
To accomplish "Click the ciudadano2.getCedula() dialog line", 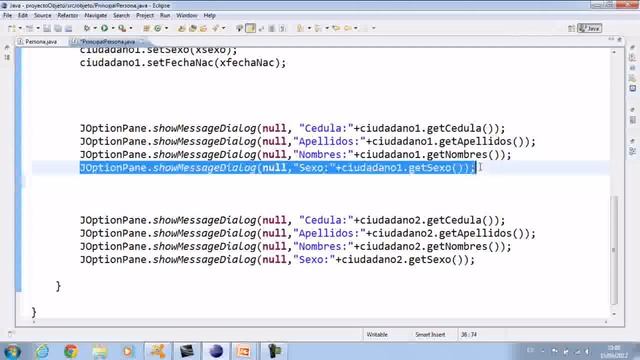I will pos(292,220).
